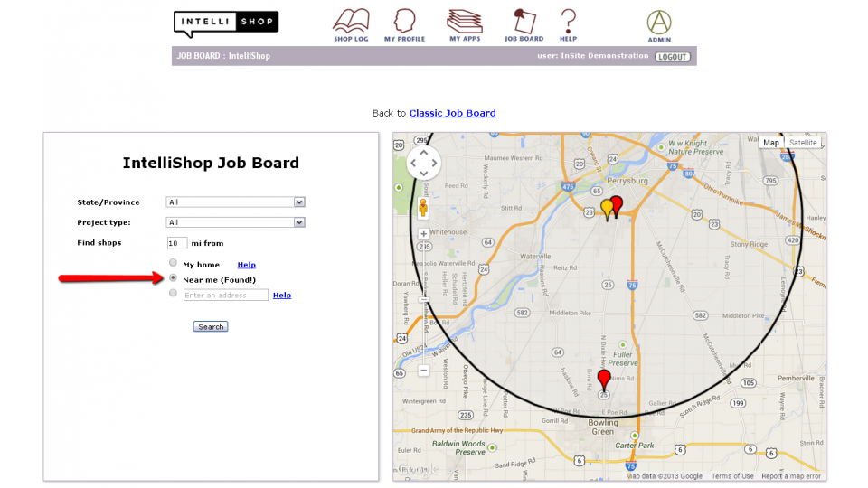Open the Shop Log icon
This screenshot has width=868, height=488.
[x=351, y=23]
